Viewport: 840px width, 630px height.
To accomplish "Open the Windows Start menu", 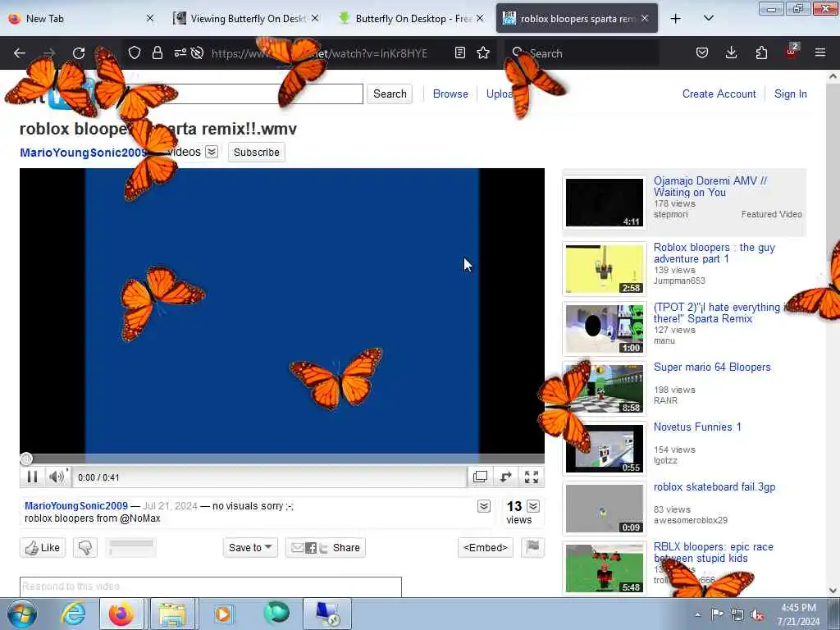I will tap(22, 614).
